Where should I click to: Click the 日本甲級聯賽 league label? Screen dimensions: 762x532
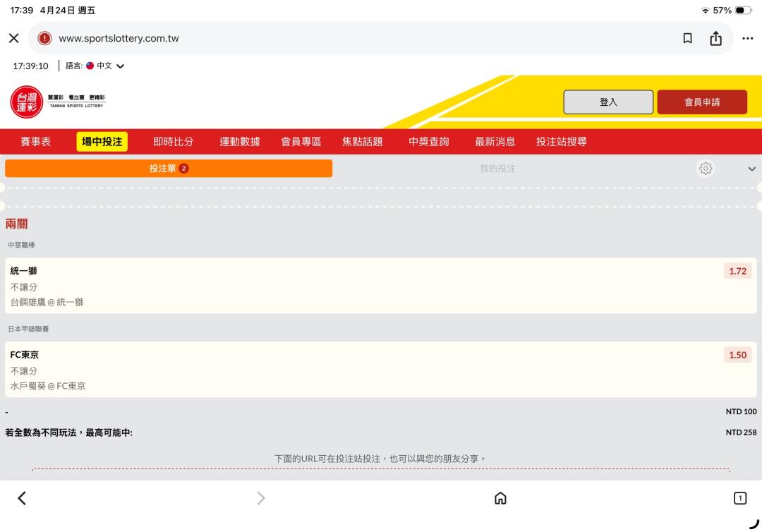tap(28, 329)
